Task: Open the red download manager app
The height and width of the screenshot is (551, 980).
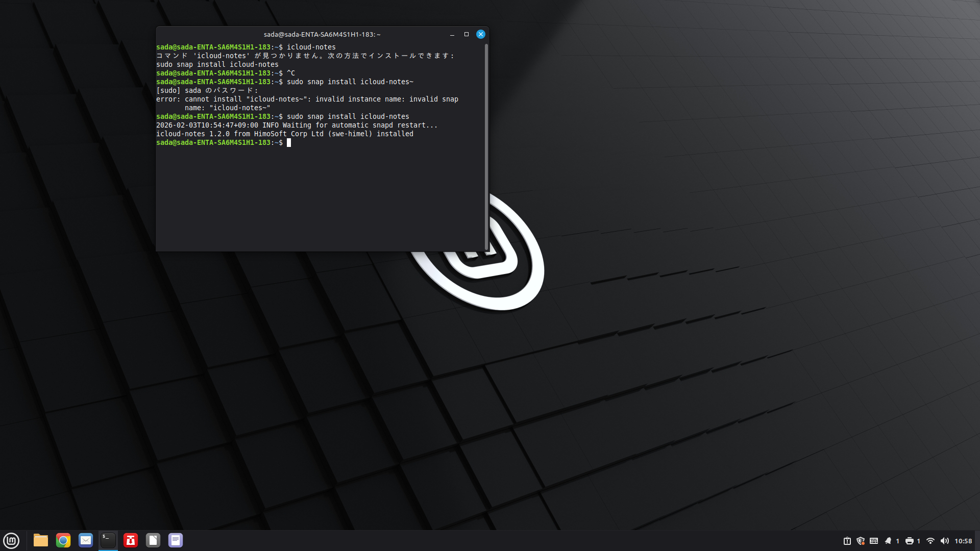Action: [x=131, y=540]
